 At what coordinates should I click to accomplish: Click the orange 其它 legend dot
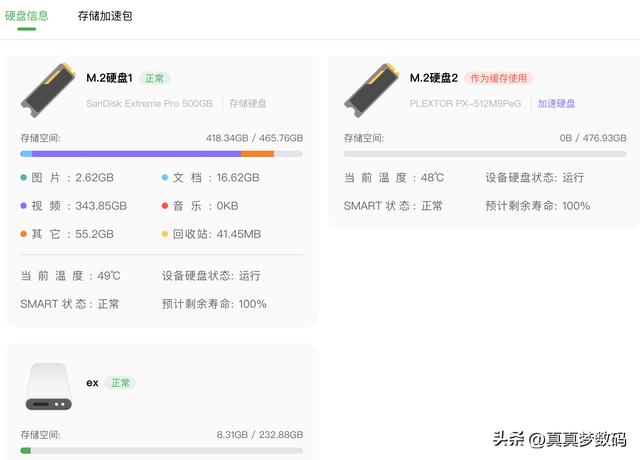(23, 234)
